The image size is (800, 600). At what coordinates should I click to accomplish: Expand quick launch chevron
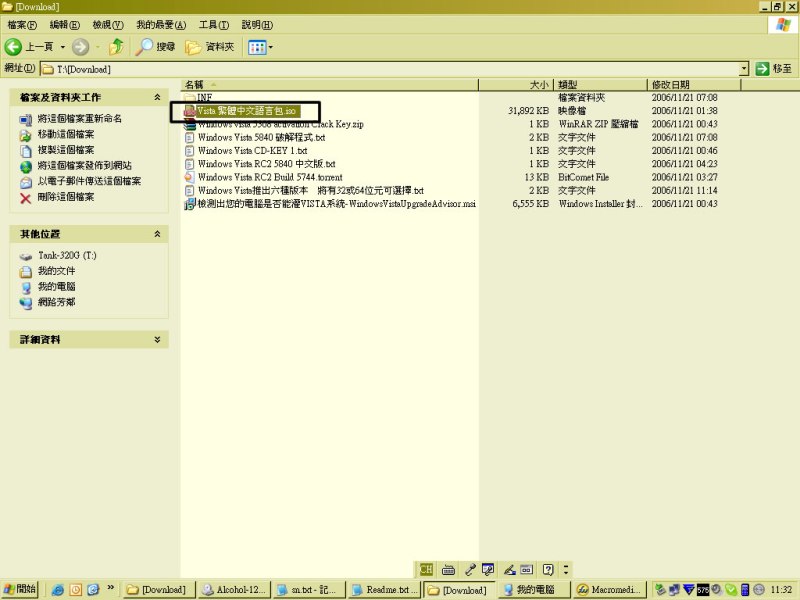click(111, 587)
